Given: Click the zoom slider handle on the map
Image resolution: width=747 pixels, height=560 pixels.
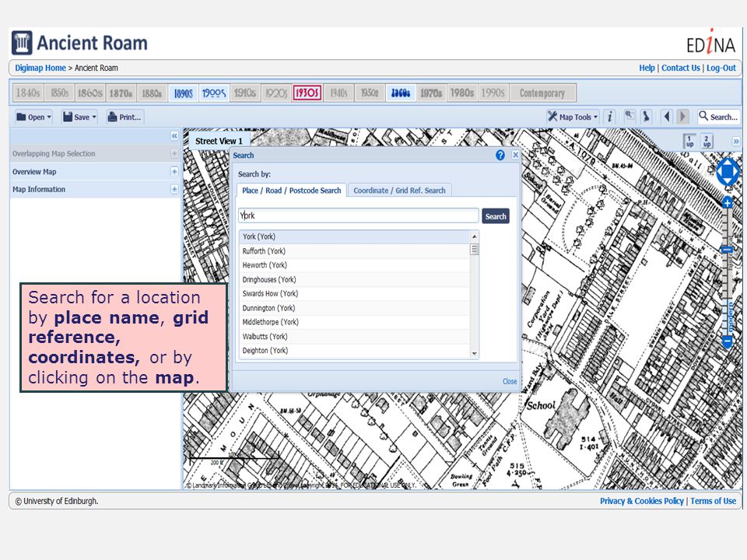Looking at the screenshot, I should (728, 250).
